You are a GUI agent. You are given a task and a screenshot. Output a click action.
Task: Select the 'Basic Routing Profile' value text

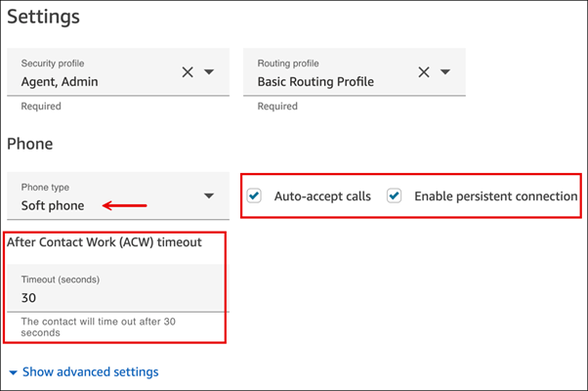[315, 82]
